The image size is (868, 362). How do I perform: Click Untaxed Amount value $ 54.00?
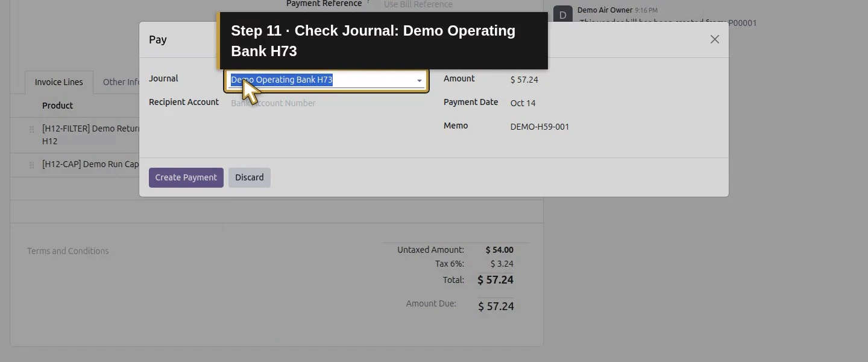click(x=500, y=250)
